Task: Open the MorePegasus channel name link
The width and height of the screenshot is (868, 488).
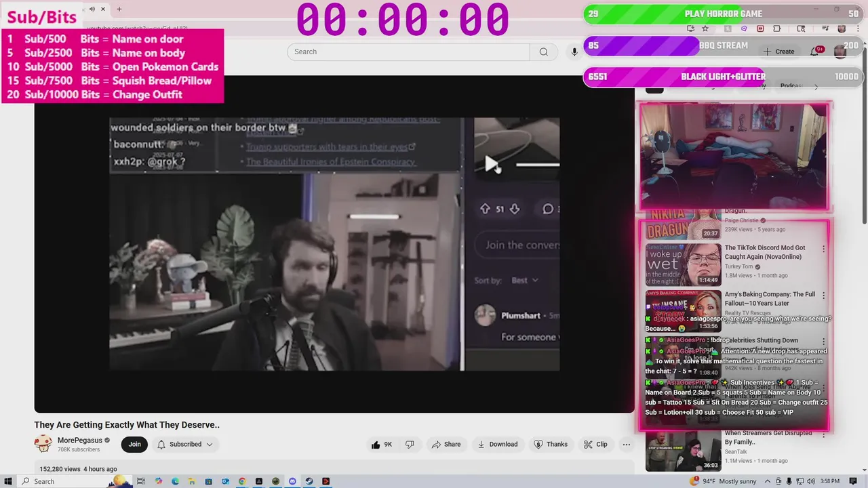Action: (x=80, y=441)
